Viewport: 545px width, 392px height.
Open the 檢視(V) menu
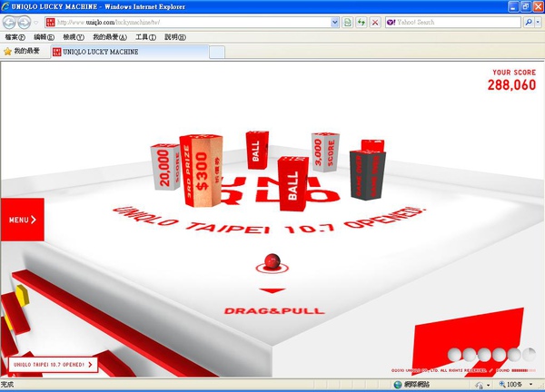click(x=74, y=37)
